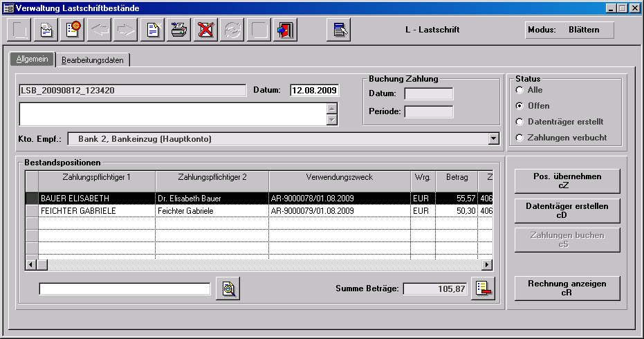Click the printer icon in toolbar
This screenshot has width=644, height=339.
(178, 30)
